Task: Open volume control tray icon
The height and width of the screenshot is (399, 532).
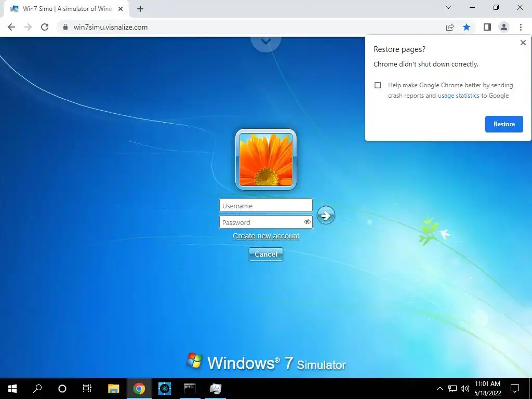Action: coord(465,389)
